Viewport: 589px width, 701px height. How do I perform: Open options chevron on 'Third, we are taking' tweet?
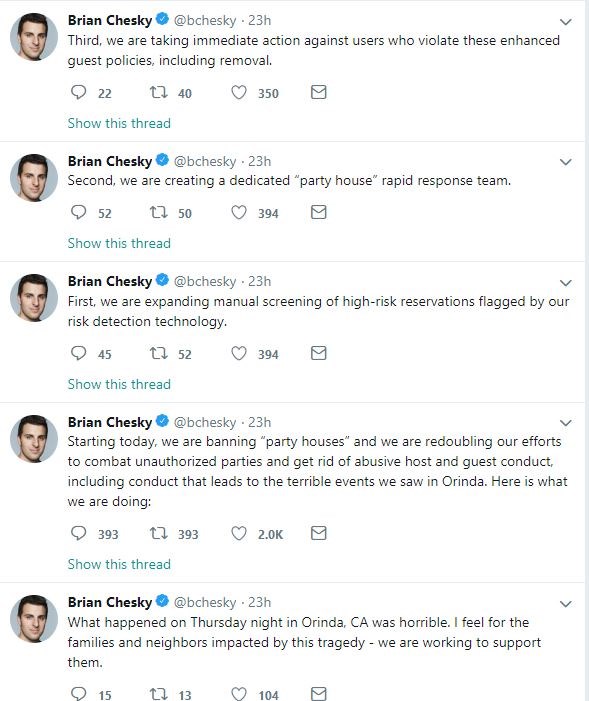[x=566, y=21]
